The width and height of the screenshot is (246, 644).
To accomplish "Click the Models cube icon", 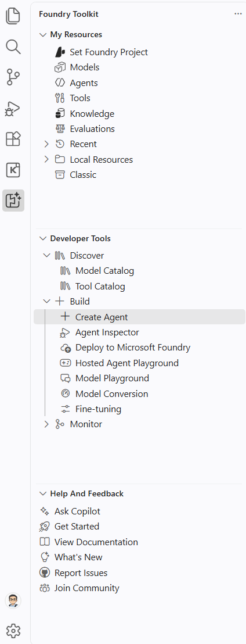I will tap(60, 67).
